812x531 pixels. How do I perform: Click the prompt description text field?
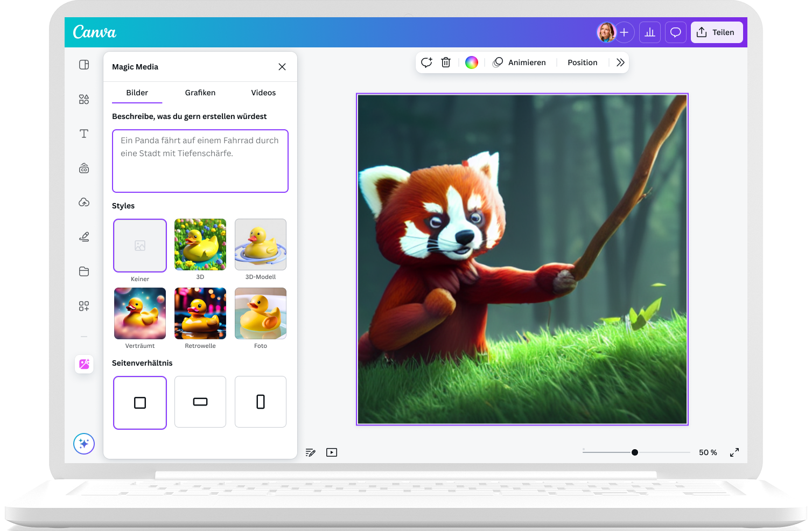pyautogui.click(x=200, y=161)
